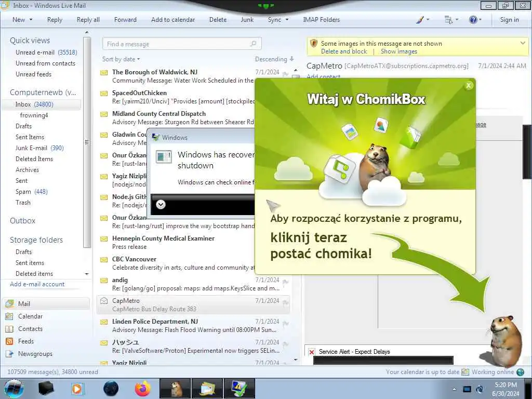Expand details chevron in Windows dialog
This screenshot has height=399, width=532.
(161, 204)
